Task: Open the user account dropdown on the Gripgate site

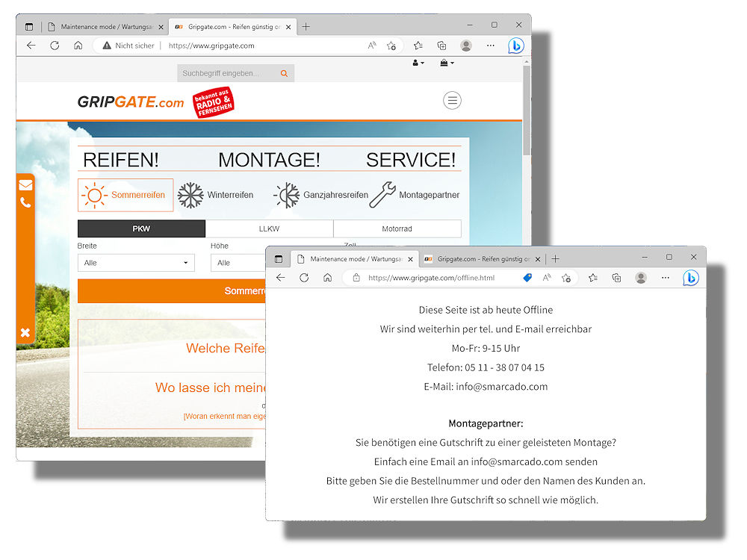Action: (x=418, y=63)
